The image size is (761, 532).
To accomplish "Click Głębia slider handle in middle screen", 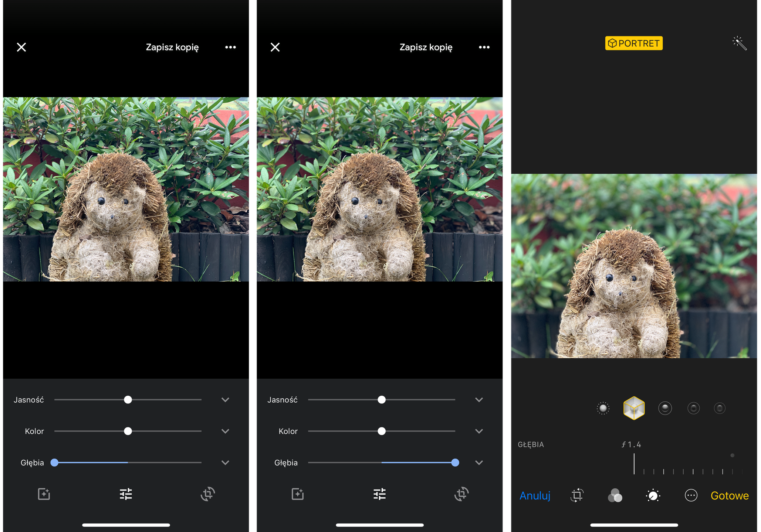I will click(455, 463).
